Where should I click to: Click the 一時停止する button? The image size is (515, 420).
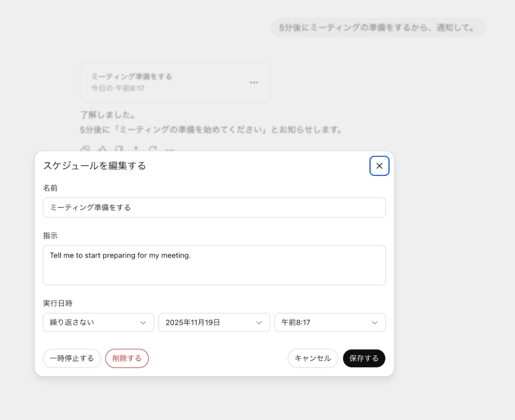pos(71,358)
